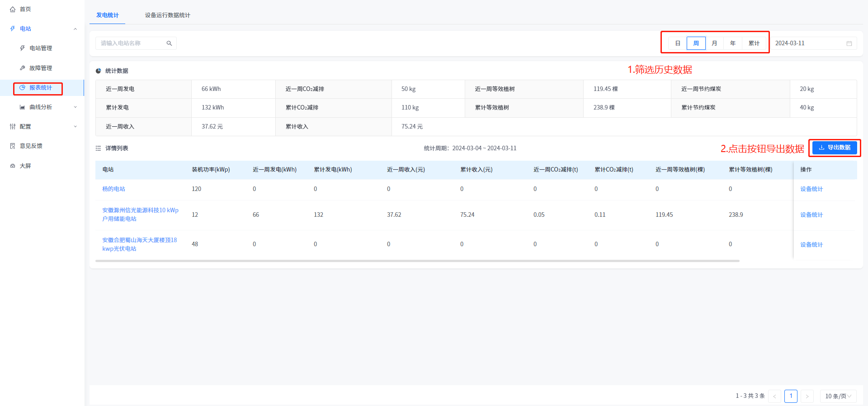Click the search magnifier icon
Screen dimensions: 868x406
click(x=169, y=43)
